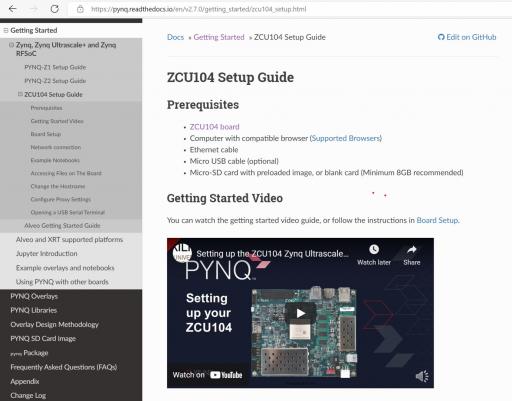Collapse Zynq, Zynq Ultrascale+ and Zynq RFSoC
The image size is (512, 401).
point(11,45)
